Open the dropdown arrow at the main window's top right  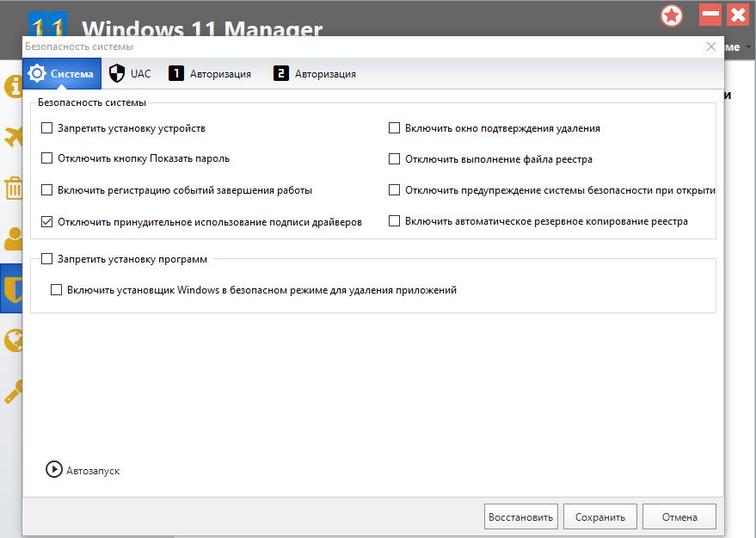(x=748, y=46)
